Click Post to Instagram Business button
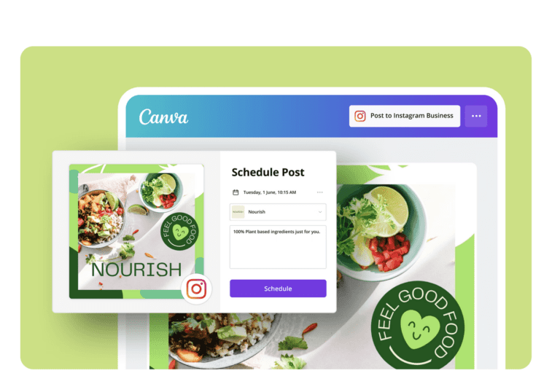This screenshot has height=392, width=560. click(x=405, y=116)
